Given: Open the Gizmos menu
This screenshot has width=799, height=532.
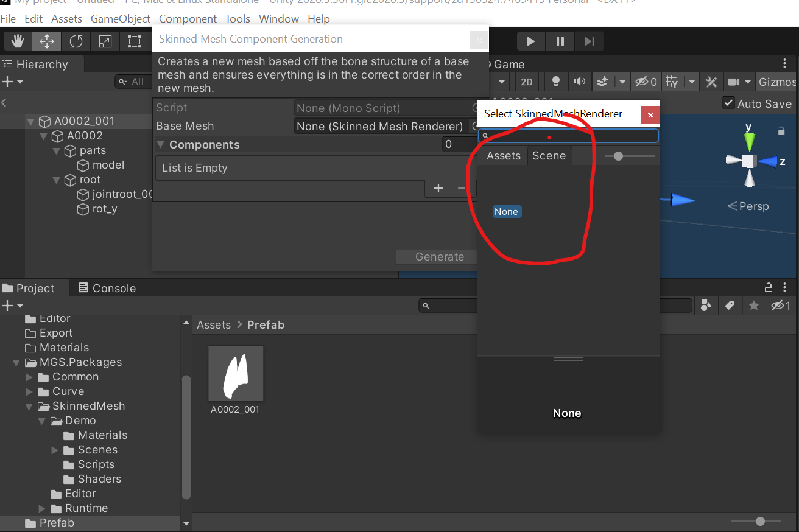Looking at the screenshot, I should 777,82.
